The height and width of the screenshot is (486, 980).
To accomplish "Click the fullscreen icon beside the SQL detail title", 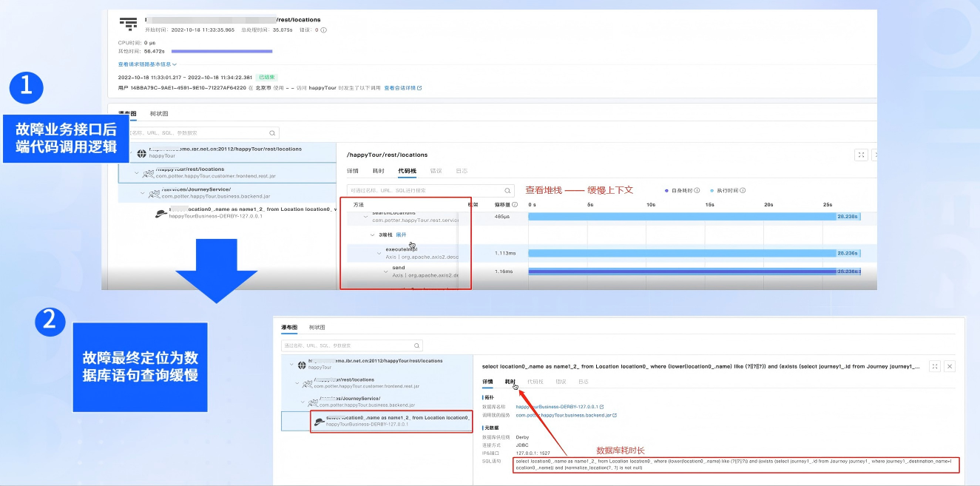I will [x=935, y=366].
